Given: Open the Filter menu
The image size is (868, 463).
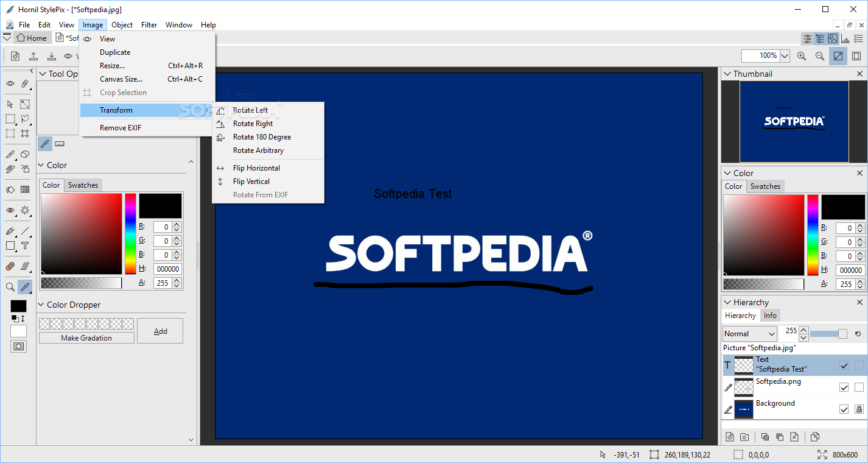Looking at the screenshot, I should click(149, 25).
